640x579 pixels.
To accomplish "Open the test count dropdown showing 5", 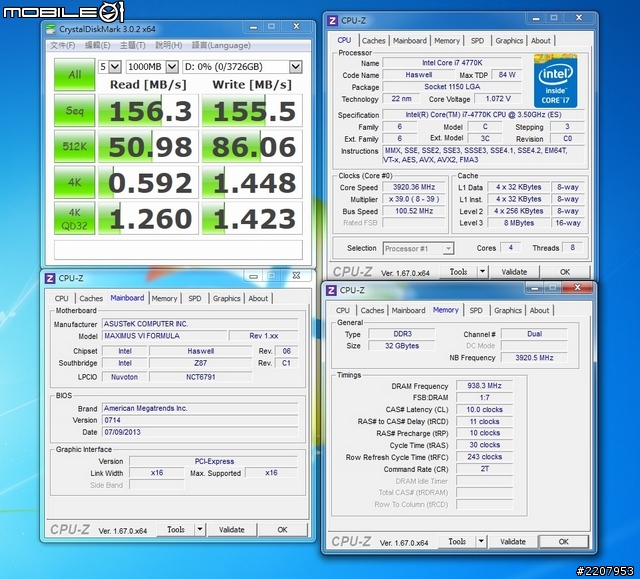I will click(109, 67).
